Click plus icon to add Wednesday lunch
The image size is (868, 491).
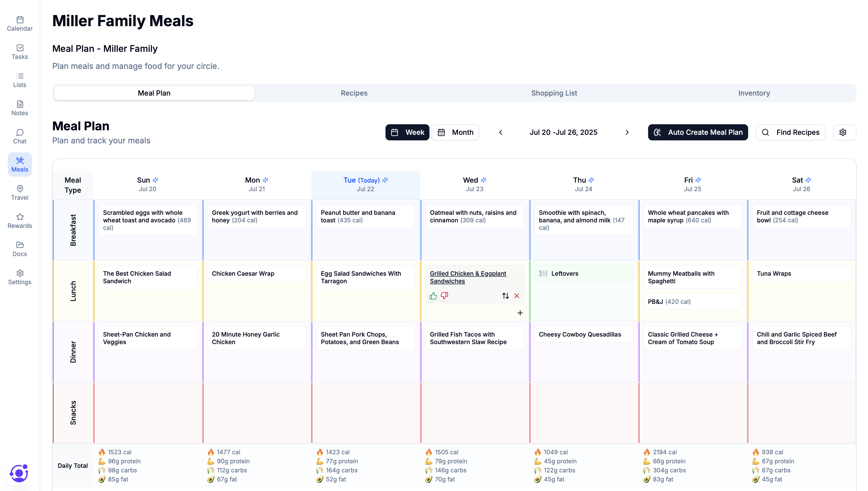(520, 313)
